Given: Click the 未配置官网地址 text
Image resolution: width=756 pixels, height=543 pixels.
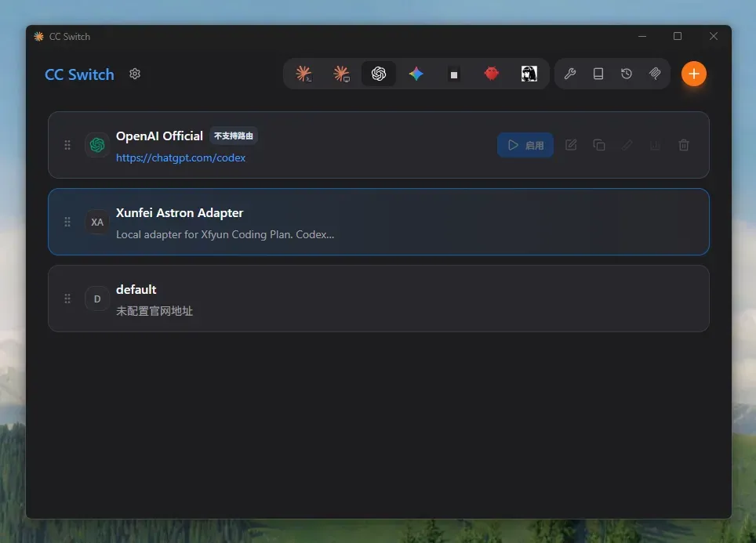Looking at the screenshot, I should point(154,311).
